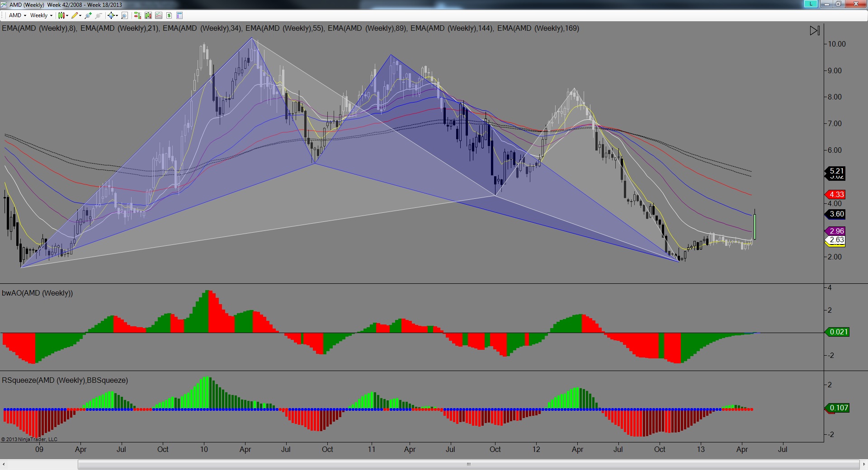Click the 6.00 price axis label

835,150
